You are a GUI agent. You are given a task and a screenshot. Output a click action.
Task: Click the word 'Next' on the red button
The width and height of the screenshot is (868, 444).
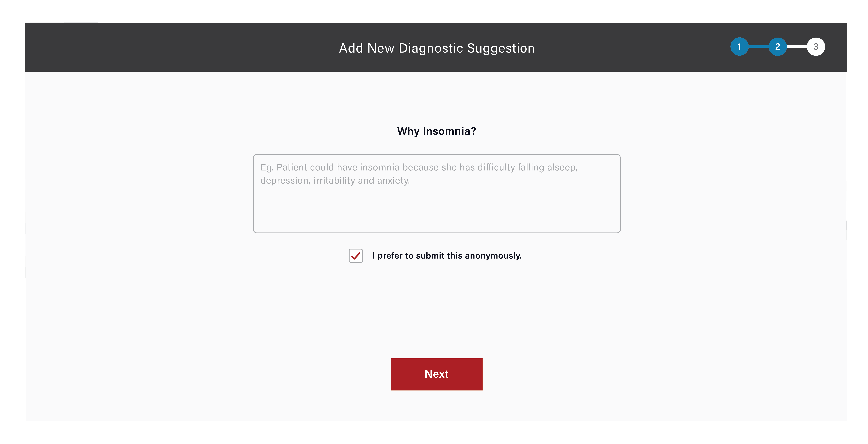tap(436, 374)
